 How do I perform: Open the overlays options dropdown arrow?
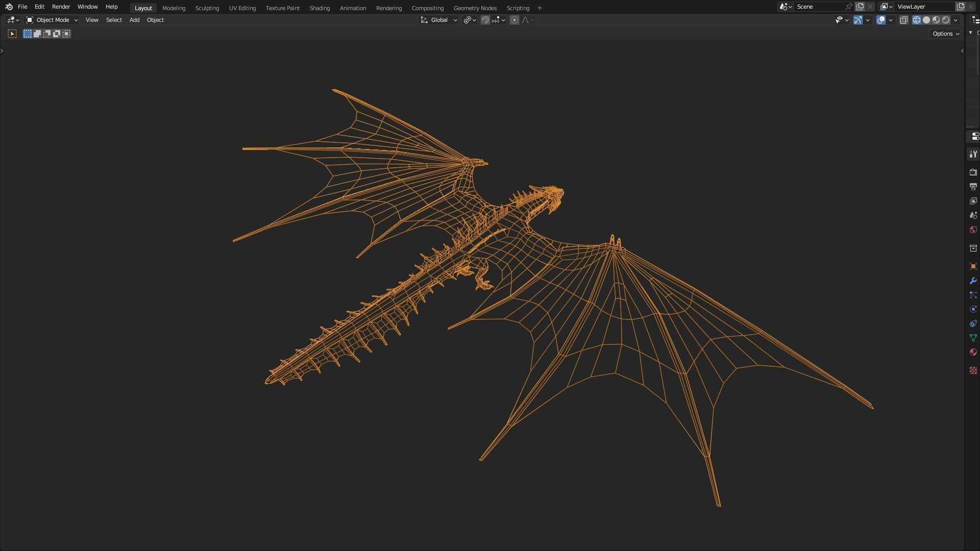(891, 20)
